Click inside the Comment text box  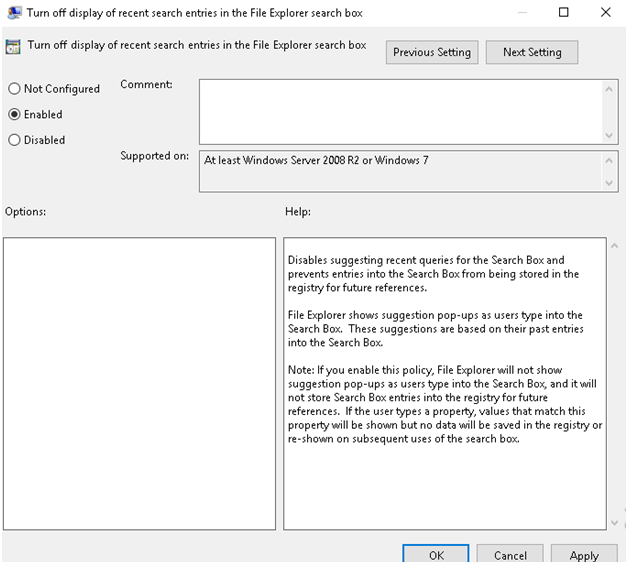pos(400,110)
